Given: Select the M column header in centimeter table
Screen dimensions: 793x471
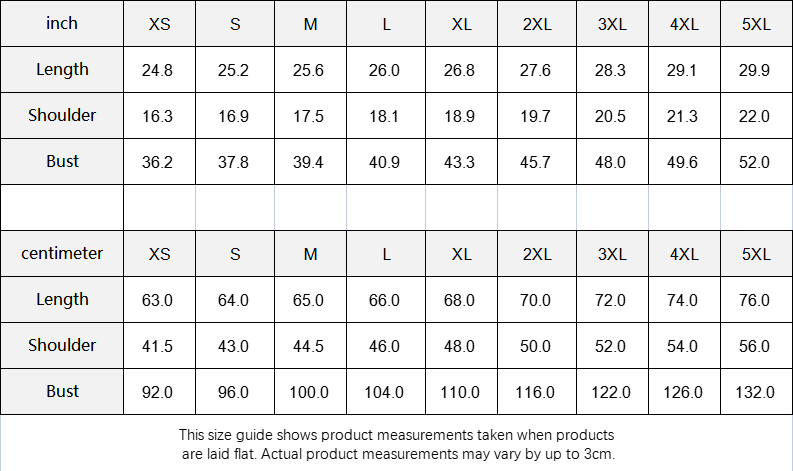Looking at the screenshot, I should pyautogui.click(x=311, y=253).
